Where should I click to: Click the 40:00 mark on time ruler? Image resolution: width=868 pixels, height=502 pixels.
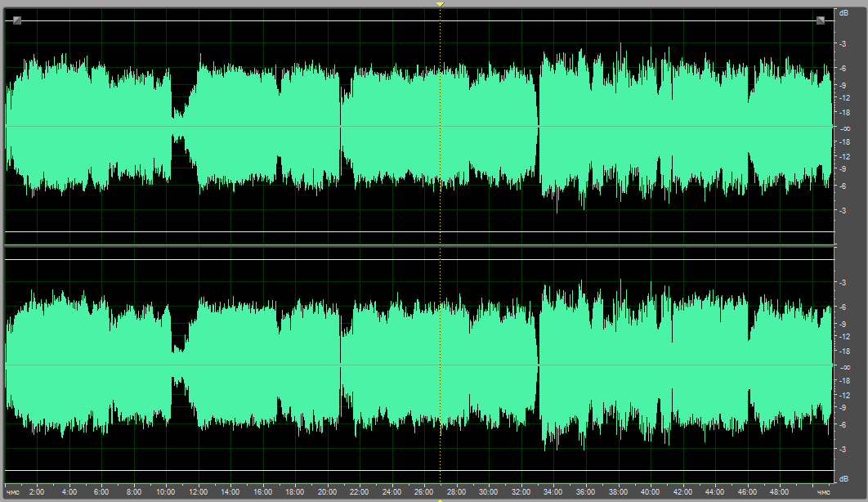click(650, 492)
